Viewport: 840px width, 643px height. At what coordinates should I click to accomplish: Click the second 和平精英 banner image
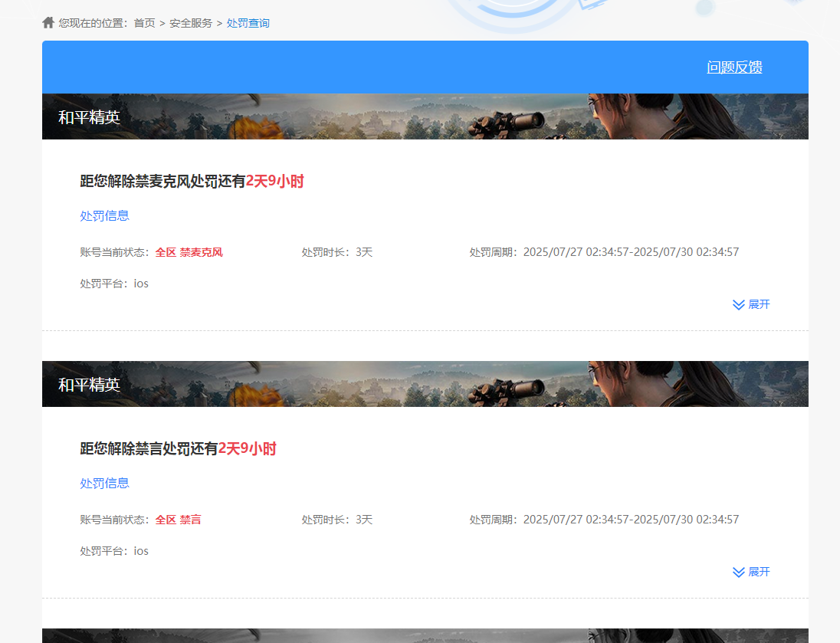tap(425, 384)
